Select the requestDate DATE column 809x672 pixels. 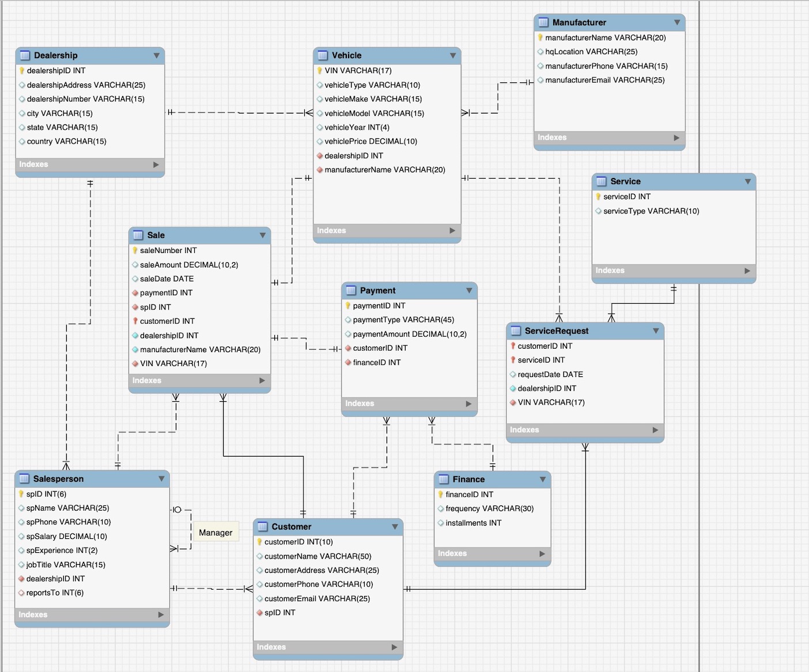pyautogui.click(x=550, y=375)
